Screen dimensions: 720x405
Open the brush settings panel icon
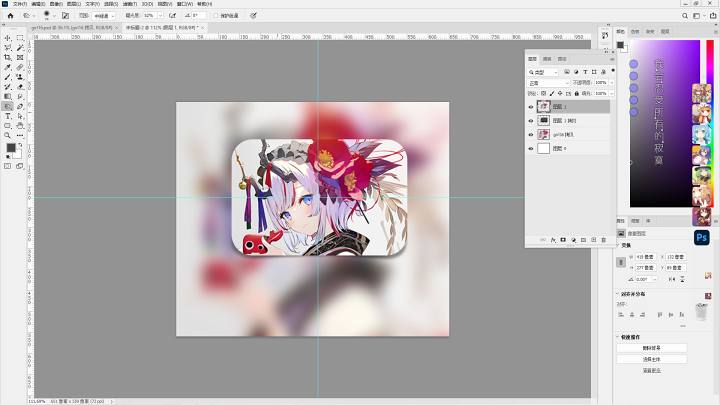click(66, 16)
